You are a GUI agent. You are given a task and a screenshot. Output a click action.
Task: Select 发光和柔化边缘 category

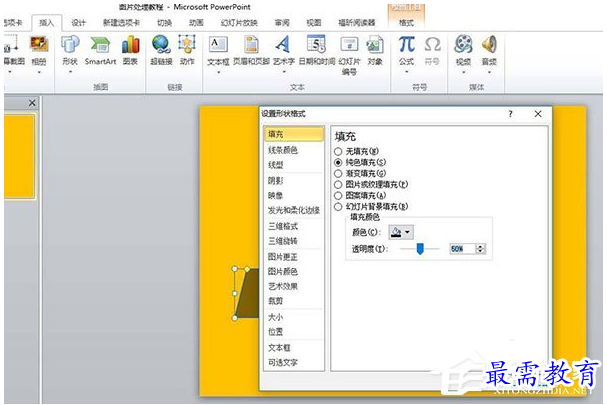click(x=293, y=210)
